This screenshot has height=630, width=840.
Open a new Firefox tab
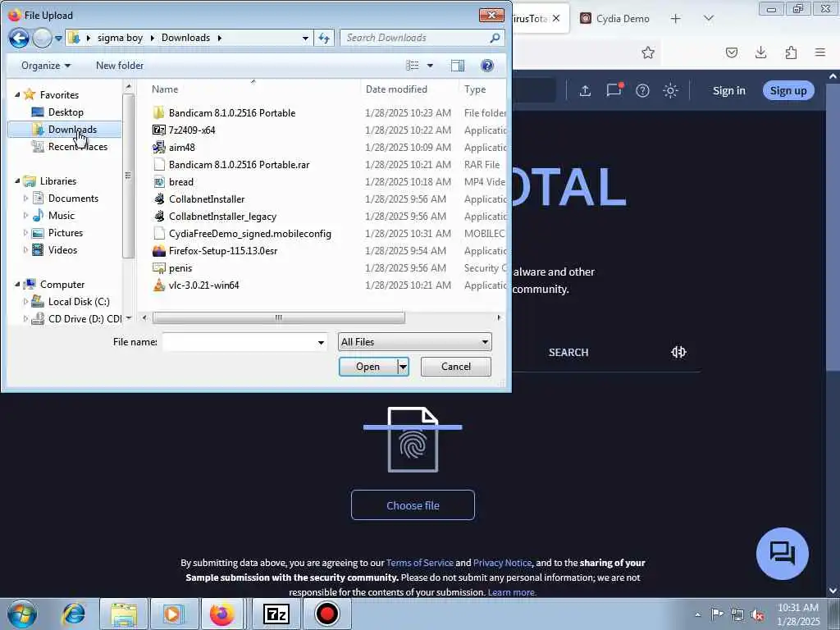point(676,19)
